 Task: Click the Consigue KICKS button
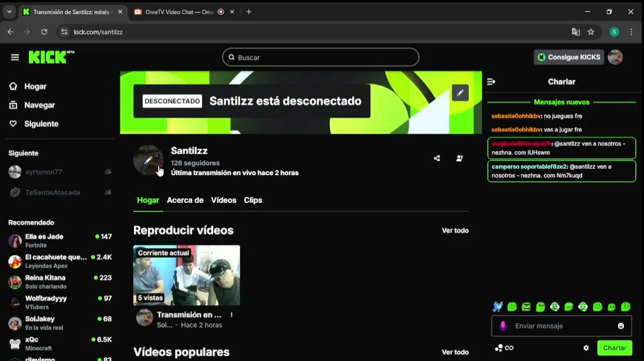pos(569,57)
